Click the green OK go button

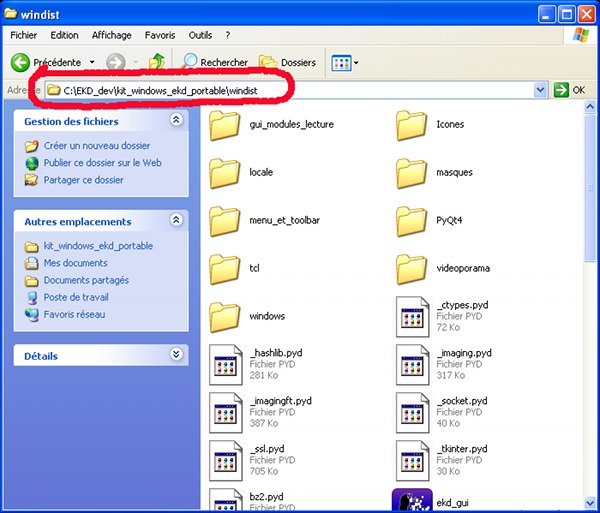(570, 90)
